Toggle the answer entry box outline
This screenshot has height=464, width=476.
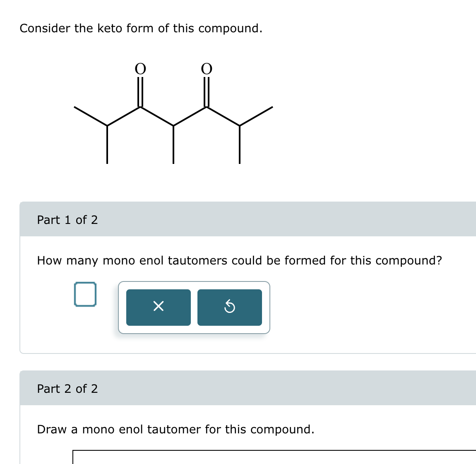click(85, 294)
